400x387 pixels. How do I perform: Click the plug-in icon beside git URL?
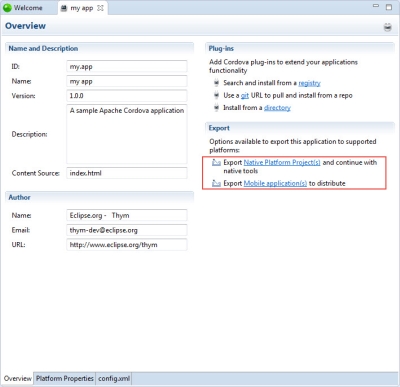(x=216, y=95)
